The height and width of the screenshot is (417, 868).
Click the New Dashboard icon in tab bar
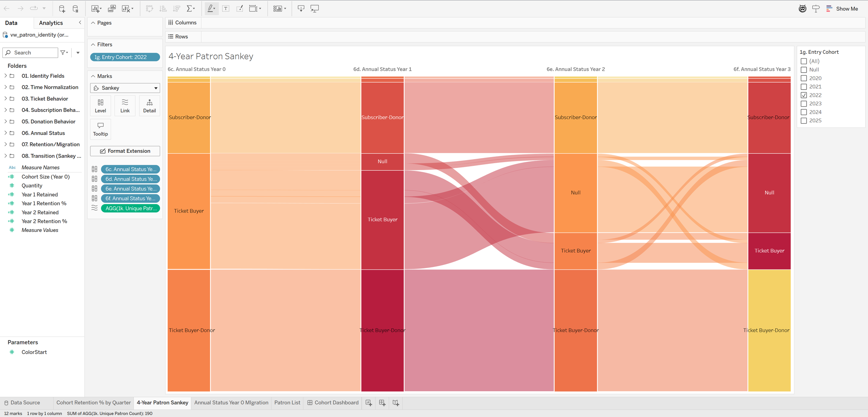[382, 403]
